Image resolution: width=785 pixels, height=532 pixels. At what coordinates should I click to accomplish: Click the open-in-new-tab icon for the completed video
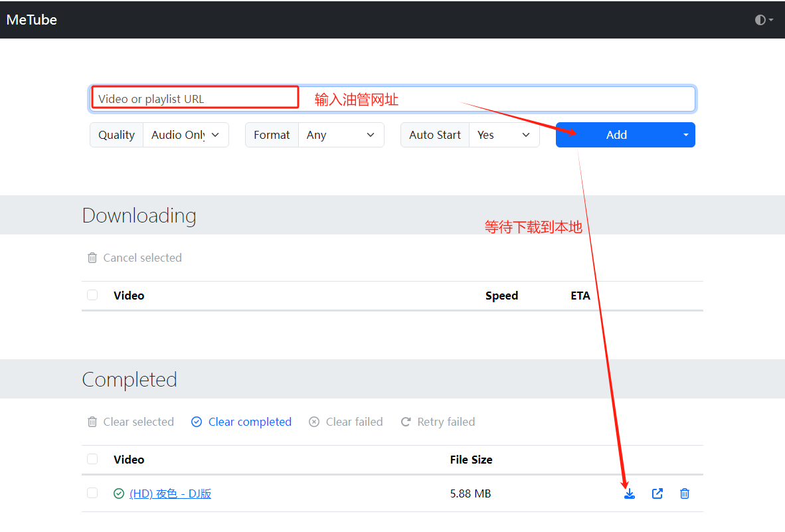657,493
